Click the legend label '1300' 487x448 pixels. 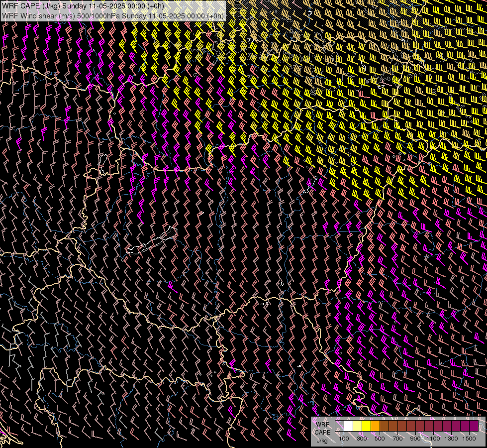(451, 439)
